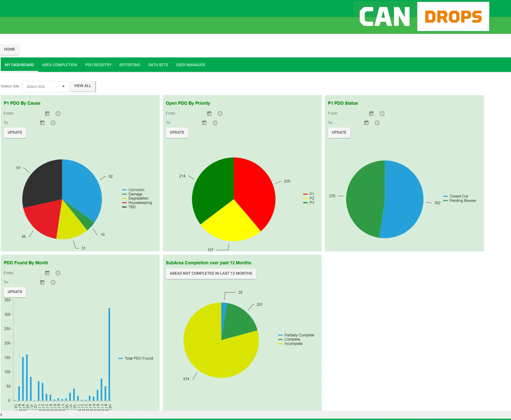Viewport: 511px width, 420px height.
Task: Open the From calendar in P1 PDO Status
Action: 371,113
